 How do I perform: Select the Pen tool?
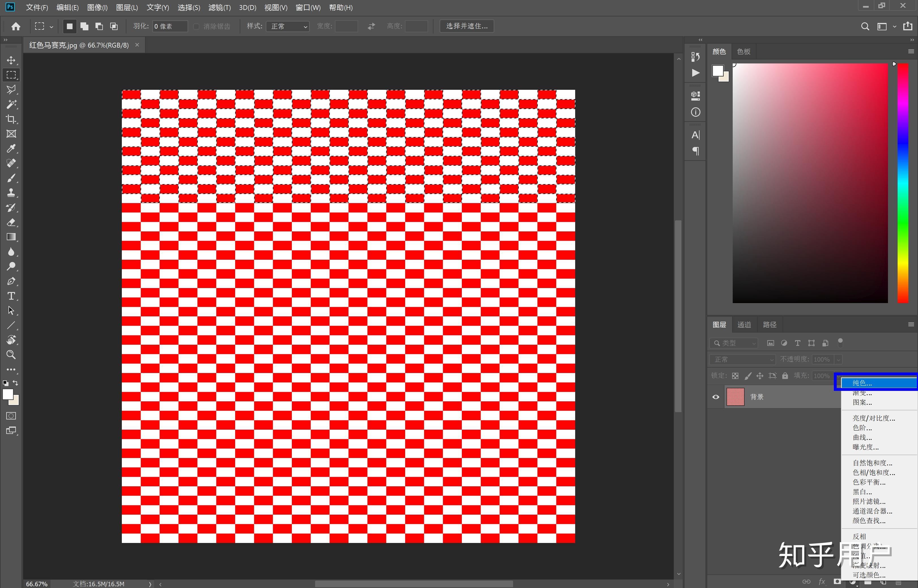[x=11, y=281]
